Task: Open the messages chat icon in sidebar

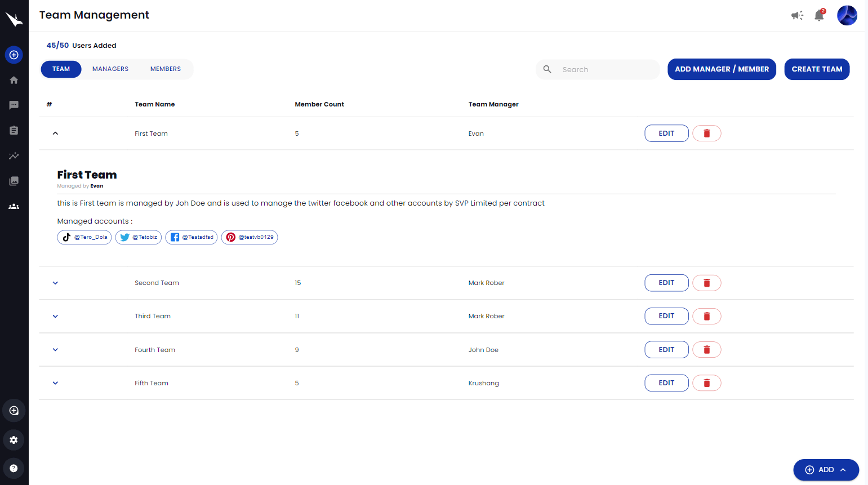Action: pos(14,105)
